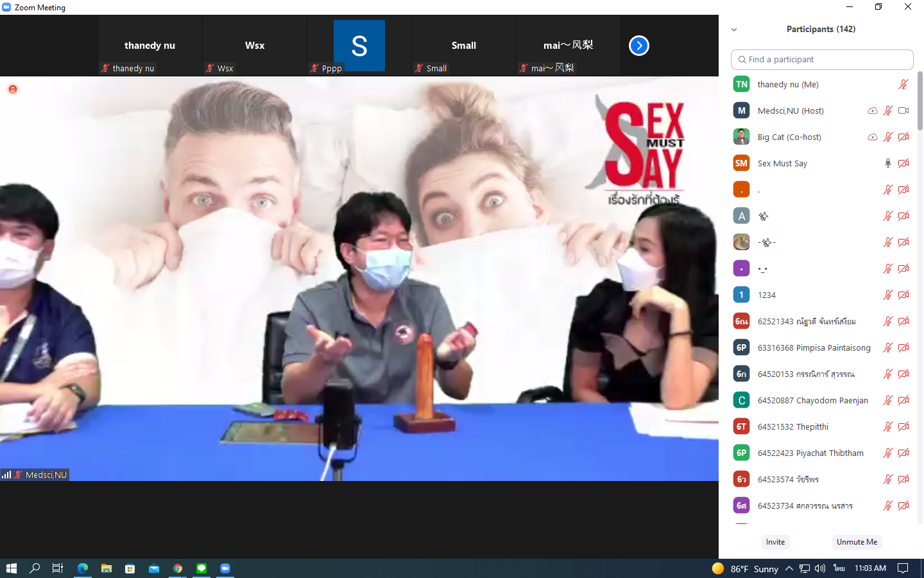Click video-off icon for 64522423 Piyachat Thibtham
Image resolution: width=924 pixels, height=578 pixels.
(x=903, y=453)
